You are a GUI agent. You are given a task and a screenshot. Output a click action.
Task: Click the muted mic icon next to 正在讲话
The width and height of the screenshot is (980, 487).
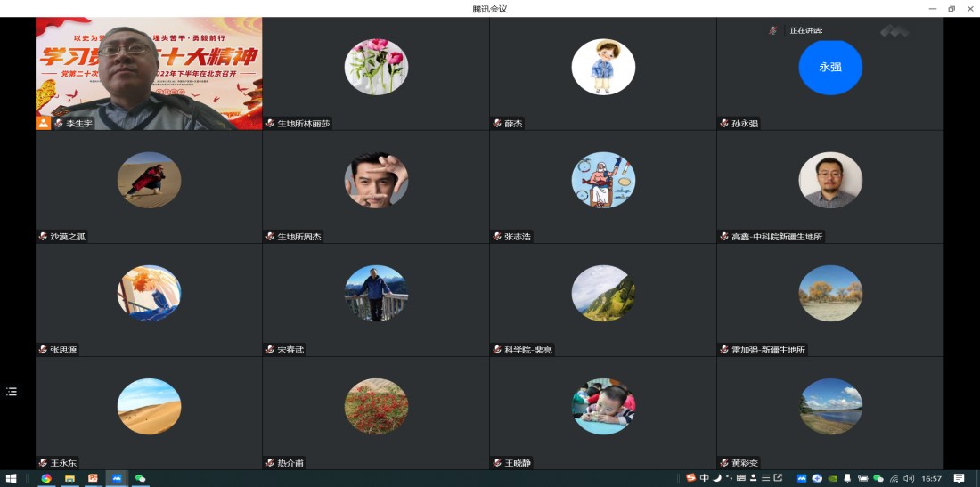tap(773, 30)
